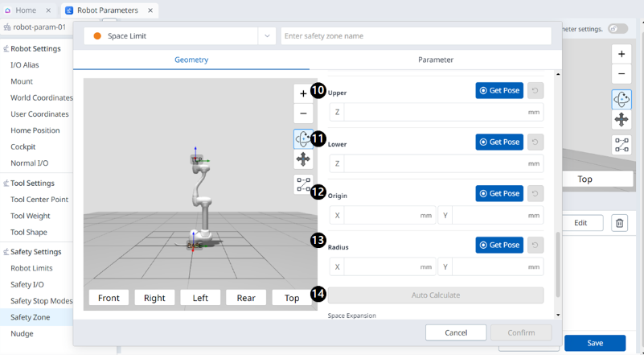Image resolution: width=644 pixels, height=355 pixels.
Task: Toggle the parameter settings switch
Action: [x=617, y=29]
